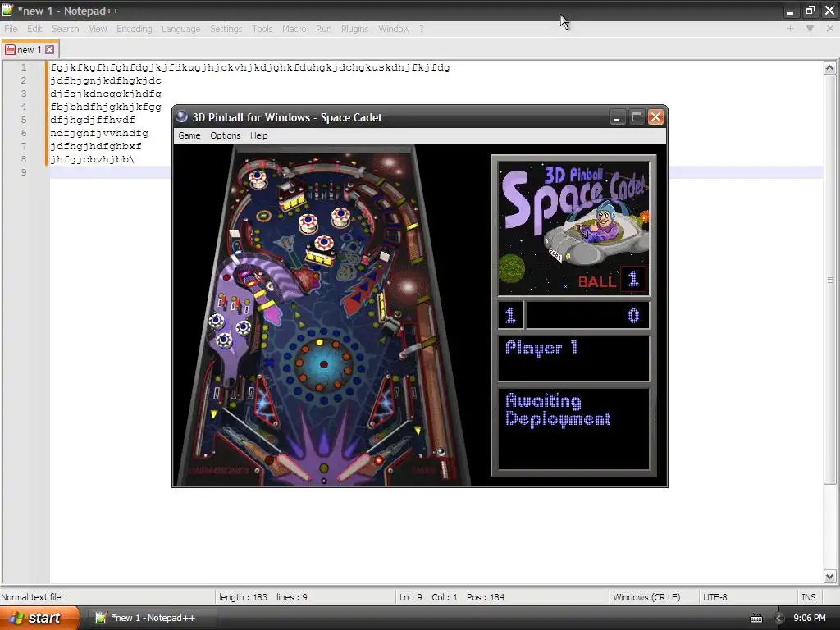Click the 'BALL 1' counter display

click(612, 280)
